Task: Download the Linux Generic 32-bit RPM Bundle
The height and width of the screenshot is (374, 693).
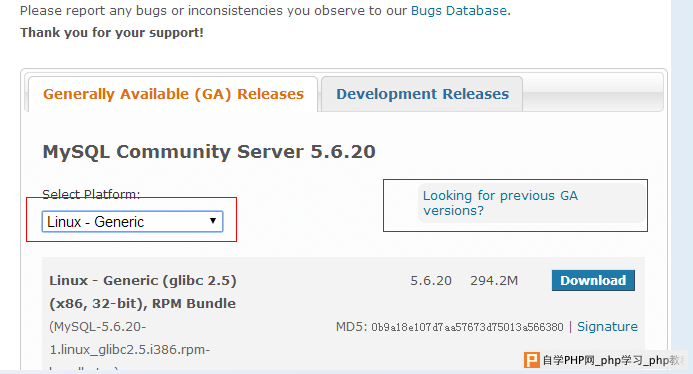Action: pyautogui.click(x=593, y=280)
